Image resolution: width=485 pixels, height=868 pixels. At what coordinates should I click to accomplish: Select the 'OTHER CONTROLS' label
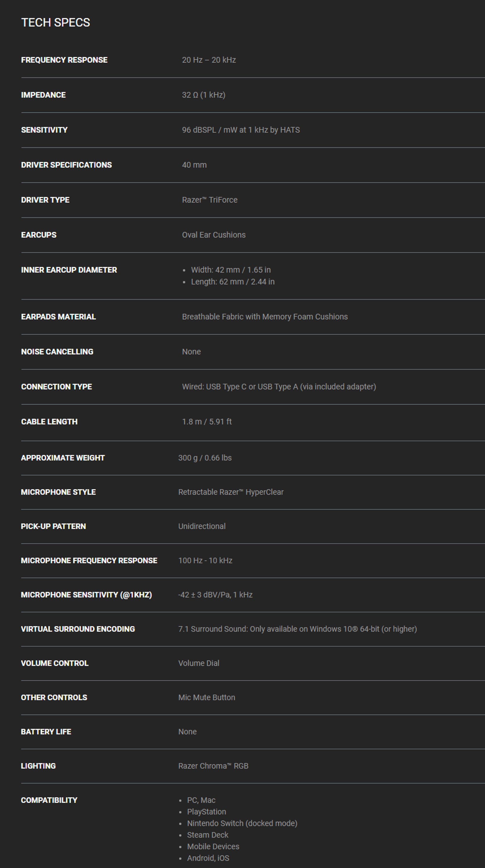(x=54, y=698)
